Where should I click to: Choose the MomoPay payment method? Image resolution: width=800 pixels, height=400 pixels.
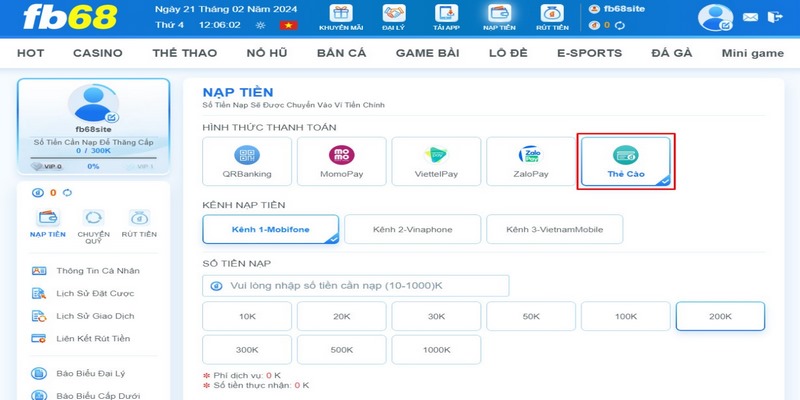[342, 161]
